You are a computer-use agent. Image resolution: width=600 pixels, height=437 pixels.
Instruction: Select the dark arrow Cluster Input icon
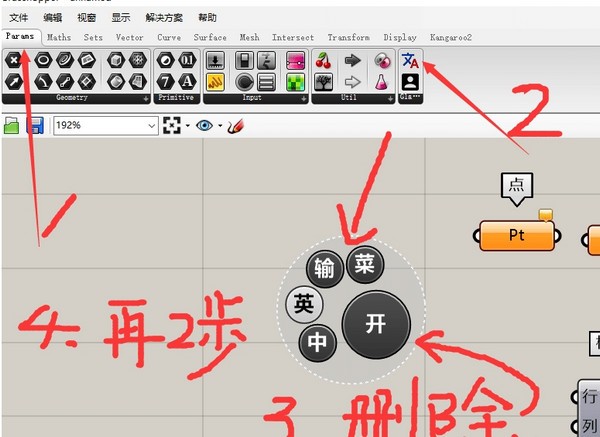352,60
